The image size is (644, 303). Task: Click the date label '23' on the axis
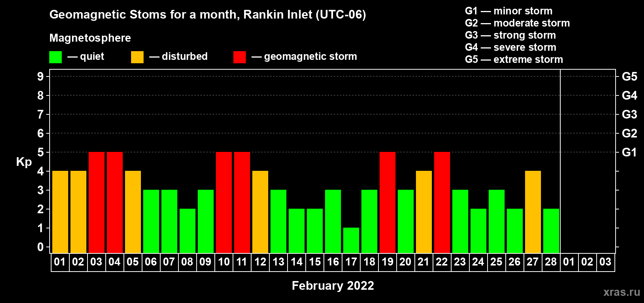460,262
